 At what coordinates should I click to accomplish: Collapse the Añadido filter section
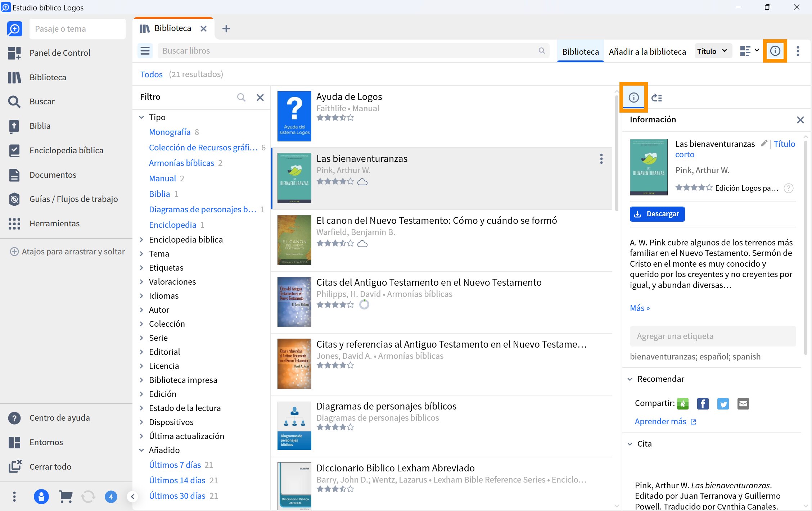click(141, 450)
